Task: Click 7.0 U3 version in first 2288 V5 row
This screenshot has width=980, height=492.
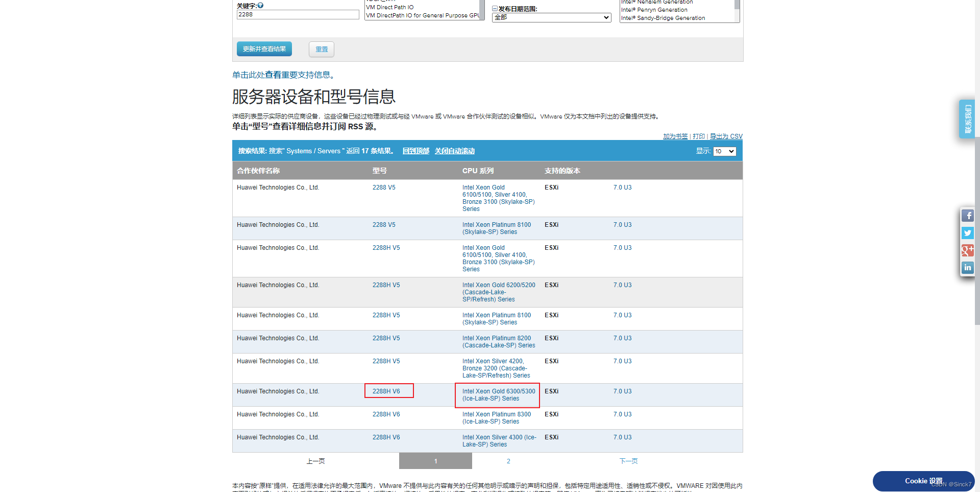Action: 622,188
